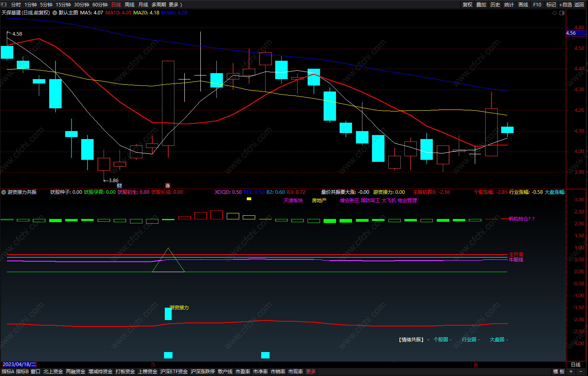The image size is (588, 376).
Task: Switch to 分时 timeframe
Action: (x=16, y=4)
